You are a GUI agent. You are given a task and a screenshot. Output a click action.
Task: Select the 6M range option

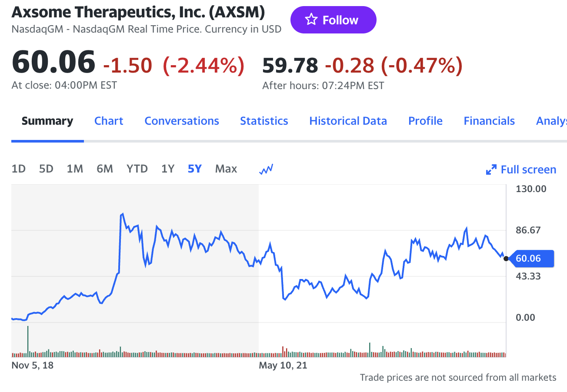pyautogui.click(x=104, y=169)
